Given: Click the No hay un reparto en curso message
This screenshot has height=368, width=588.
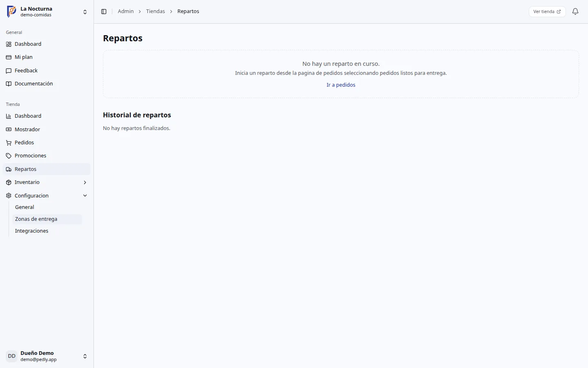Looking at the screenshot, I should pos(341,64).
